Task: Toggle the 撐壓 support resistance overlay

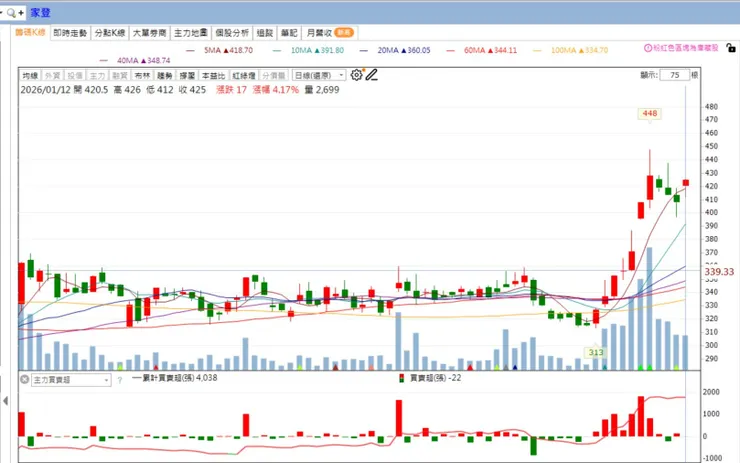Action: pyautogui.click(x=187, y=76)
